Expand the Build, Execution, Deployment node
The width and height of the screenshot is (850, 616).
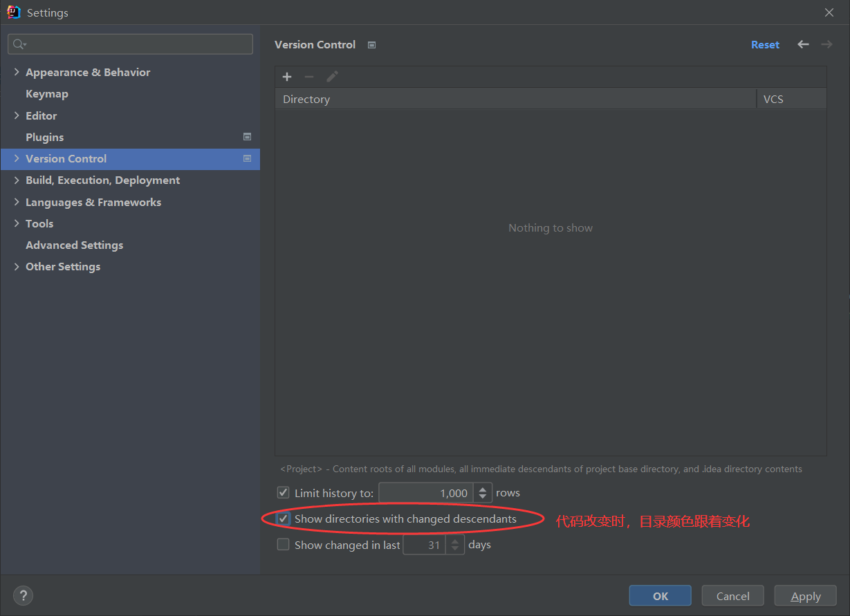pyautogui.click(x=17, y=180)
